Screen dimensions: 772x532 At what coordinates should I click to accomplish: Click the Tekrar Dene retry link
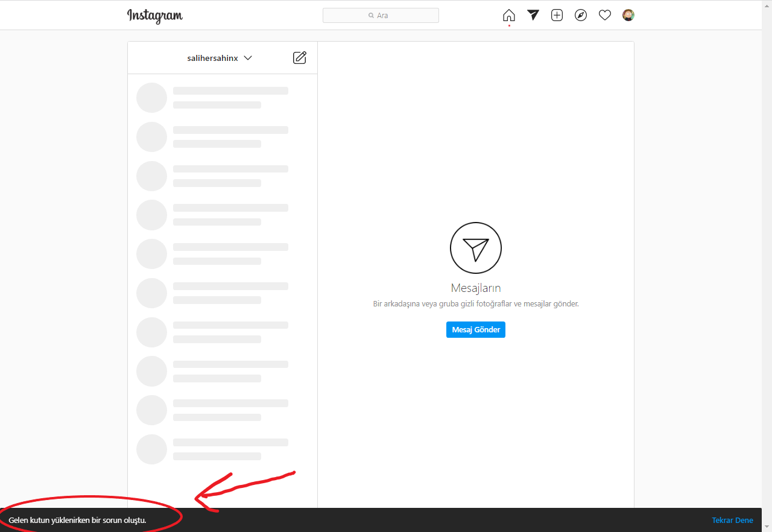tap(732, 520)
